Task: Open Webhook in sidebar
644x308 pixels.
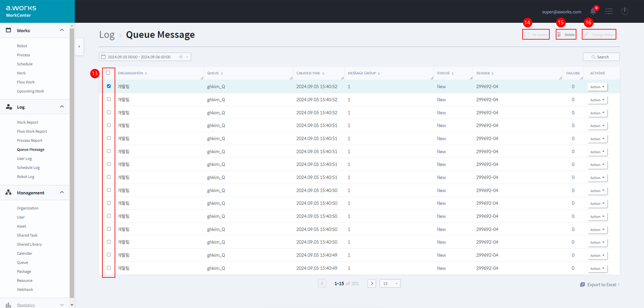Action: click(x=25, y=290)
